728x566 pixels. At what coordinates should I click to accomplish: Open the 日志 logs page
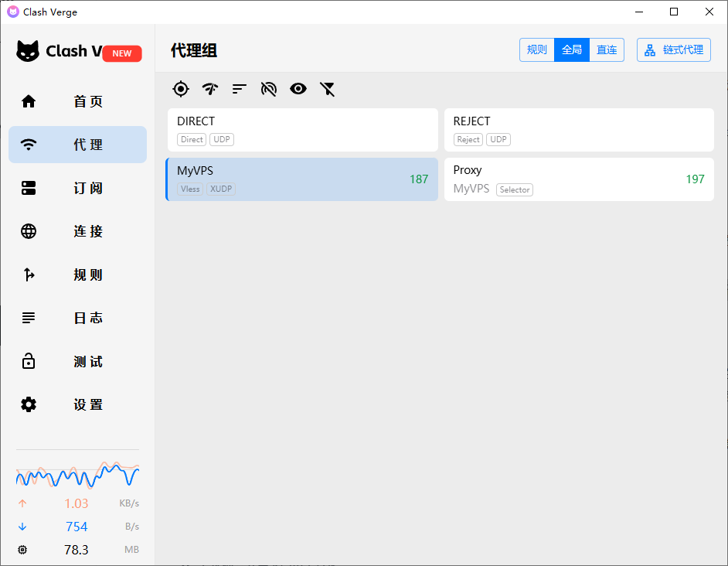[77, 318]
